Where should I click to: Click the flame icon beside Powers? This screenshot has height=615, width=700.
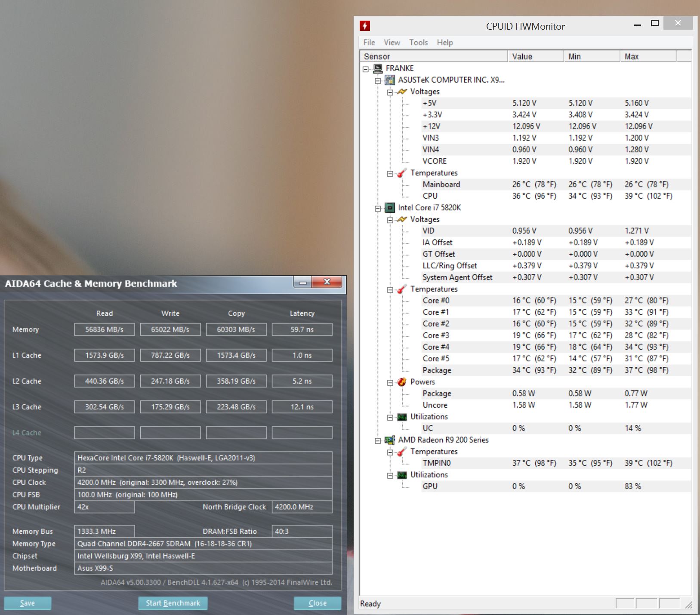[402, 382]
